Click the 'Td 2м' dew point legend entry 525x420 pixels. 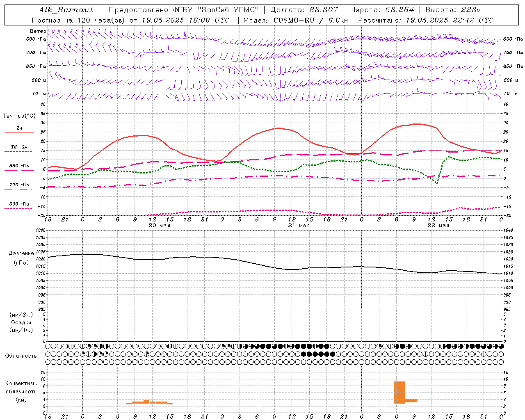coord(19,147)
